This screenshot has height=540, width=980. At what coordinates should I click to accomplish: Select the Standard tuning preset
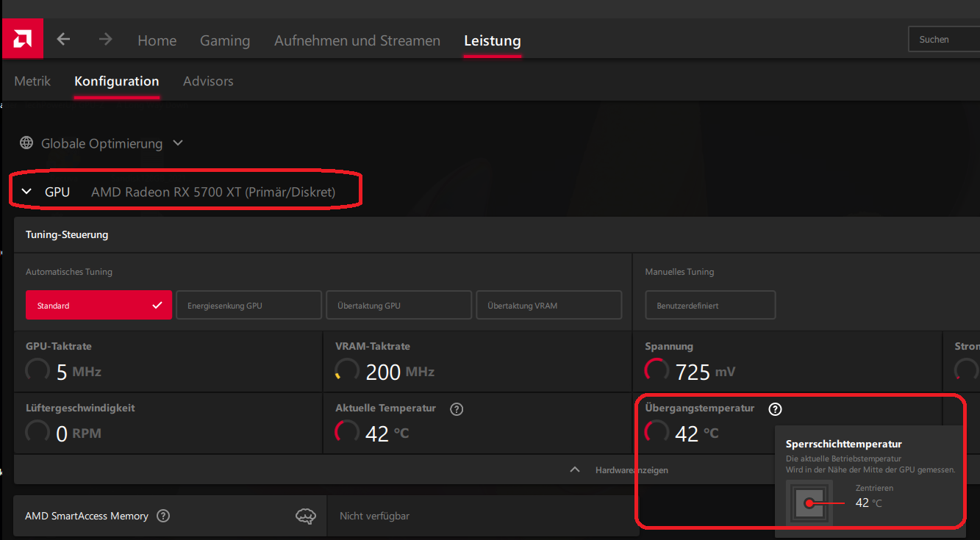[x=99, y=305]
